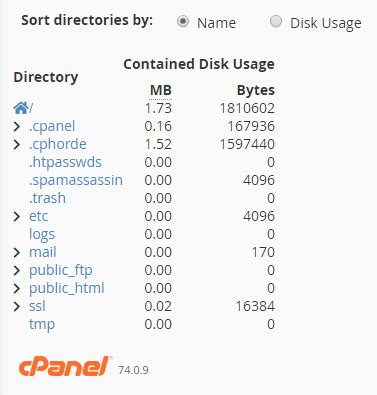The height and width of the screenshot is (395, 377).
Task: Open the .trash directory link
Action: 47,198
